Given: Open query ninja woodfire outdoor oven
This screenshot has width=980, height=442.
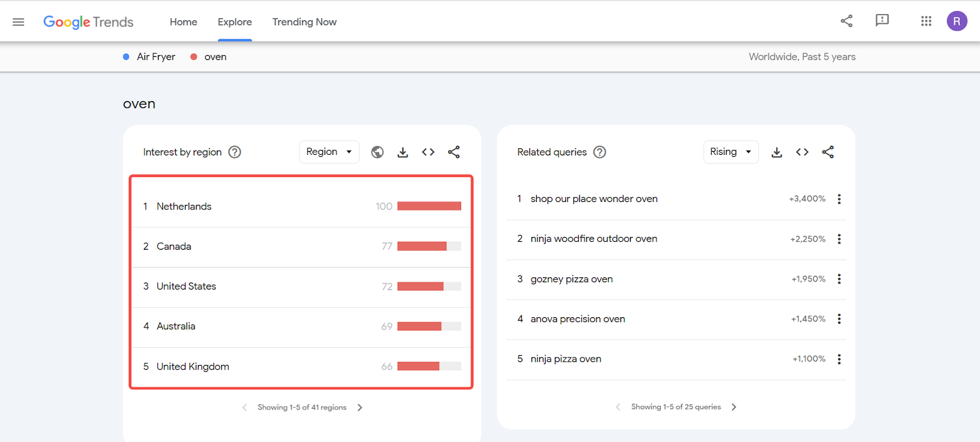Looking at the screenshot, I should pos(594,239).
